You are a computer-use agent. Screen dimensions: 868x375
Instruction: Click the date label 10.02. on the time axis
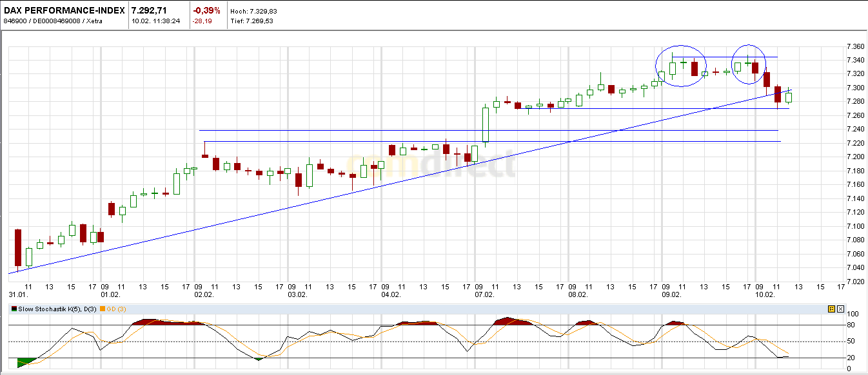(765, 294)
